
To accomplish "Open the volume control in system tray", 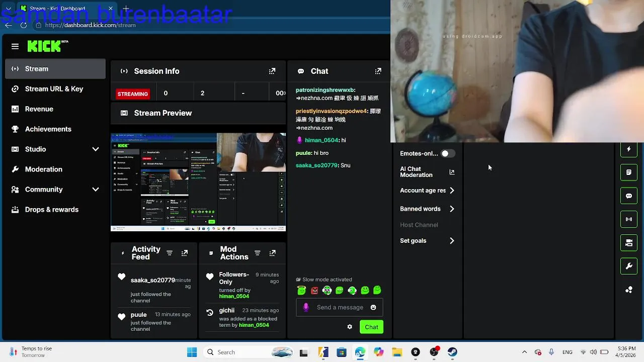I will point(593,352).
